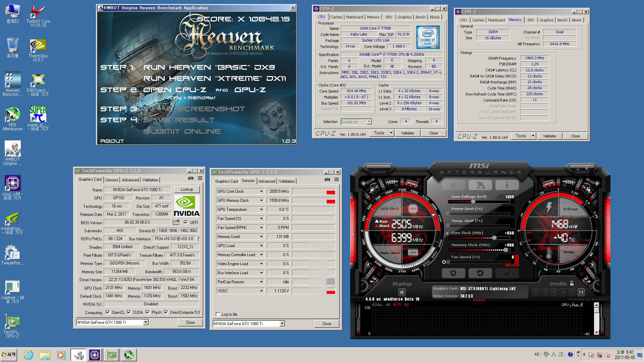Launch MSI Afterburner from the desktop

coord(12,119)
